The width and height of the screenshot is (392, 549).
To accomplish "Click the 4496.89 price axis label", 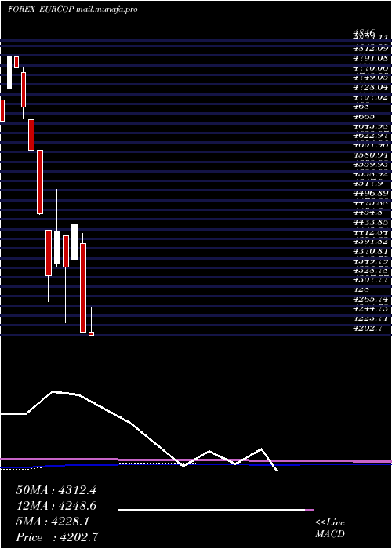I will coord(371,193).
